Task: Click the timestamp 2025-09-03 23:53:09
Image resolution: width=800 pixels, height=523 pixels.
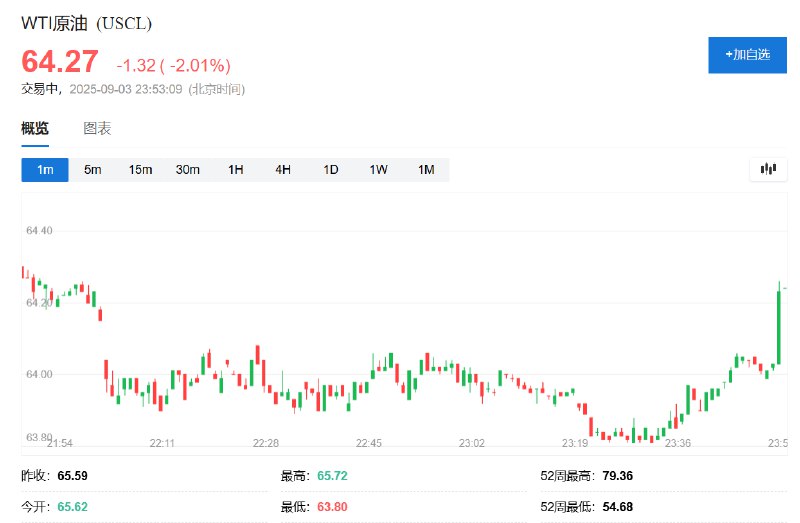Action: [x=126, y=89]
